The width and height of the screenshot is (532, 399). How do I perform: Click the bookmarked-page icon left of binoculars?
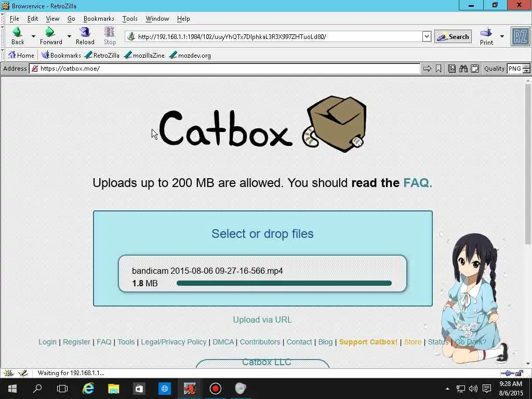click(x=452, y=69)
